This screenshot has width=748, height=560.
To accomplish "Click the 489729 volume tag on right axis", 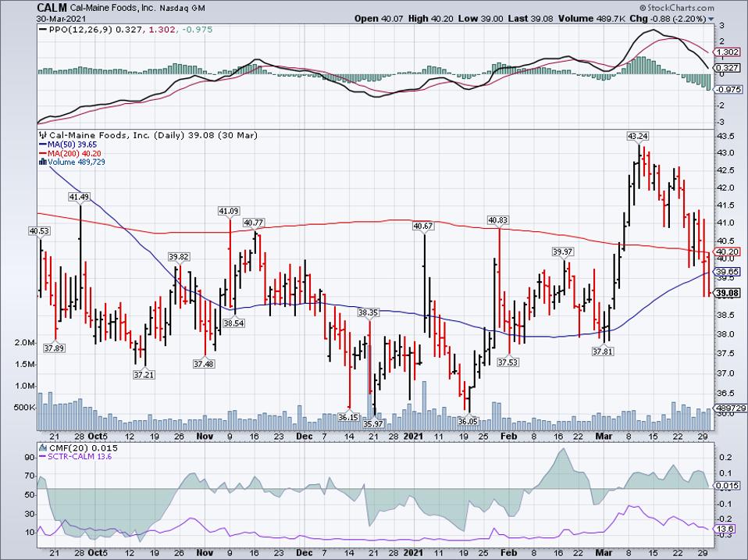I will [730, 408].
